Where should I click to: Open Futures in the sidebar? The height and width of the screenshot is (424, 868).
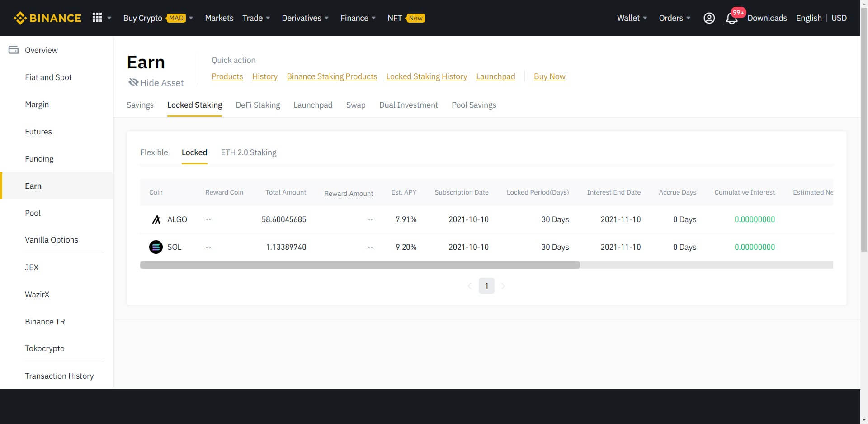tap(38, 132)
